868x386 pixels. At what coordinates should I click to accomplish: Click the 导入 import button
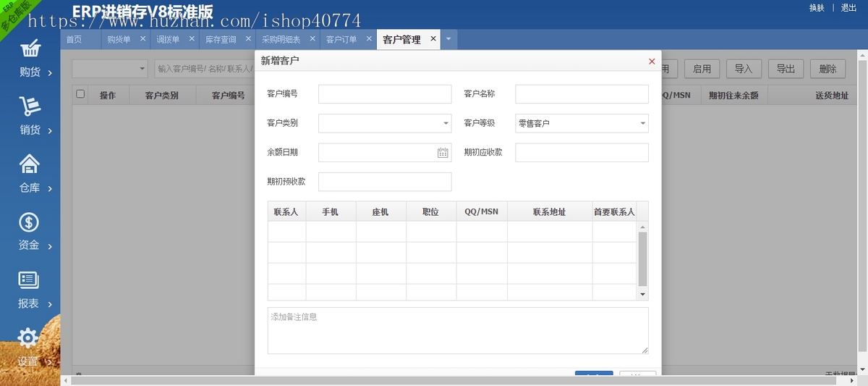[744, 69]
